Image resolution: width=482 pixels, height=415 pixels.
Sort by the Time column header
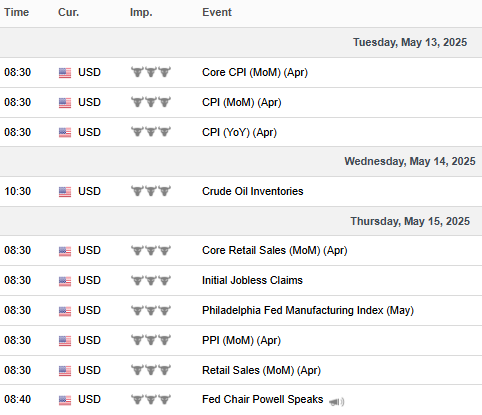tap(17, 12)
